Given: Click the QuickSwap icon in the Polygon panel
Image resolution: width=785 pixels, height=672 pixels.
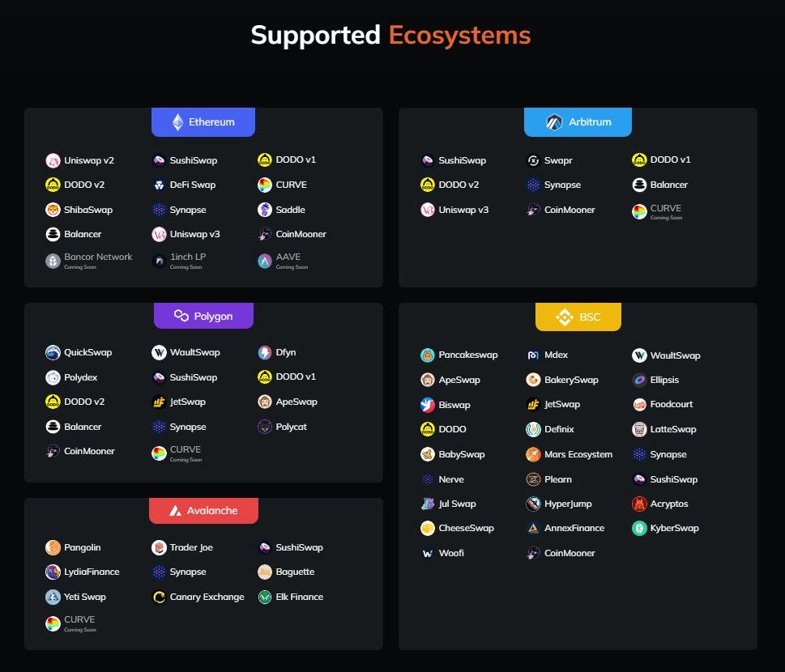Looking at the screenshot, I should [53, 353].
